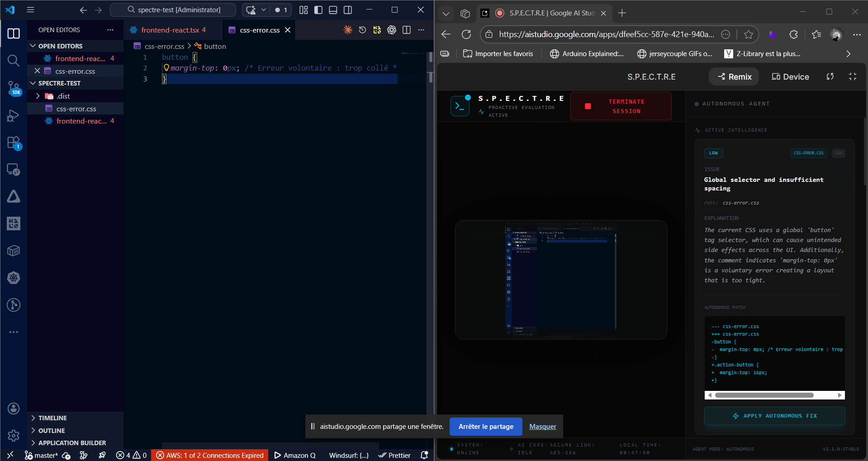The height and width of the screenshot is (461, 868).
Task: Select the css-error.css editor tab
Action: pyautogui.click(x=260, y=30)
